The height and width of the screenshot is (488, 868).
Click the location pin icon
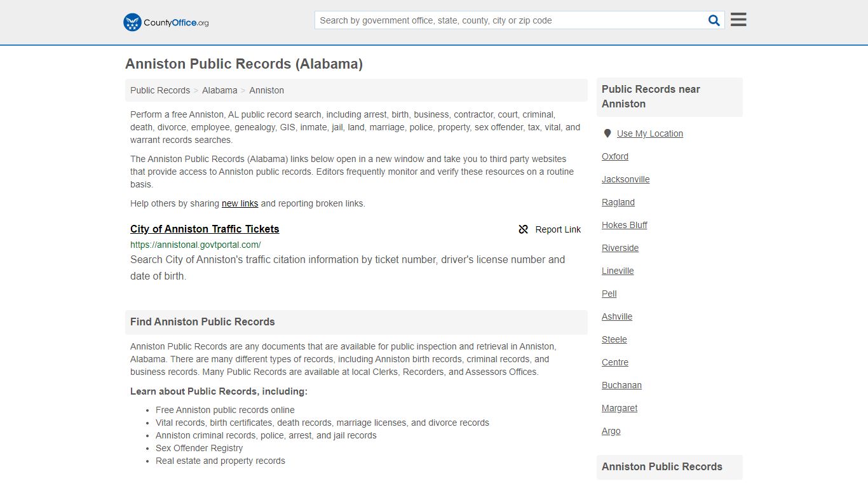607,133
